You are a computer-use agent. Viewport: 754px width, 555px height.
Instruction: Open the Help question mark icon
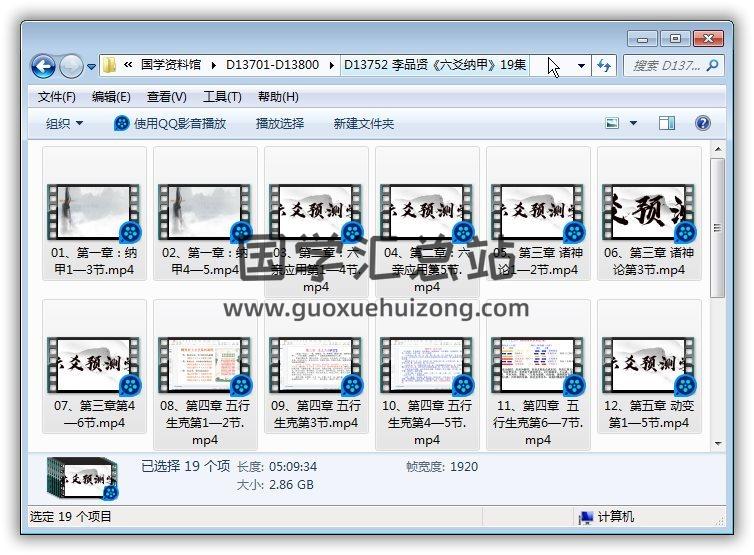coord(702,123)
